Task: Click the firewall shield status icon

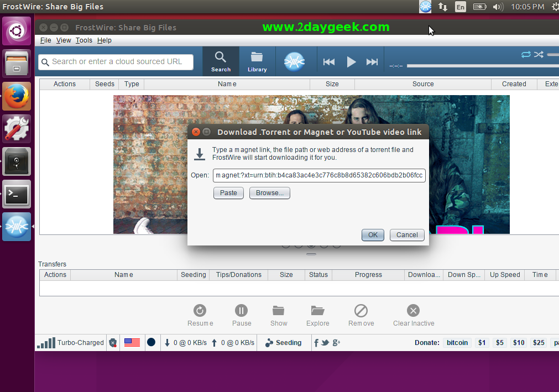Action: click(x=113, y=343)
